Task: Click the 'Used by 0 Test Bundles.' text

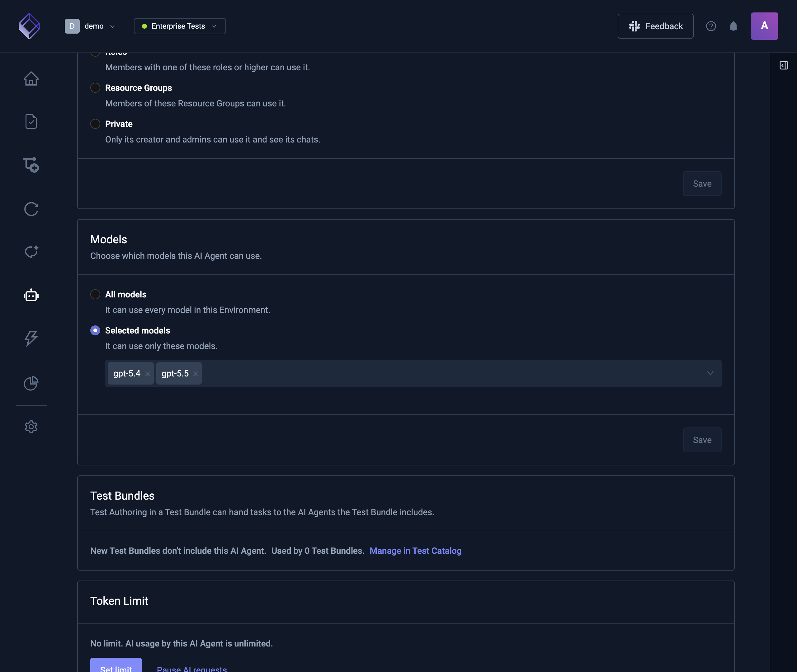Action: (318, 551)
